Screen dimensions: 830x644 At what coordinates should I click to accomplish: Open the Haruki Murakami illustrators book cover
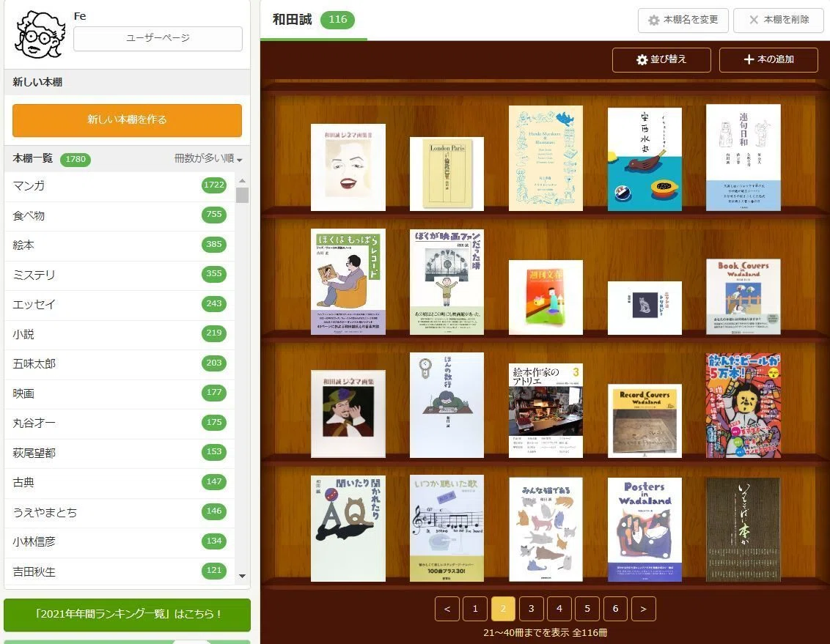(x=546, y=158)
